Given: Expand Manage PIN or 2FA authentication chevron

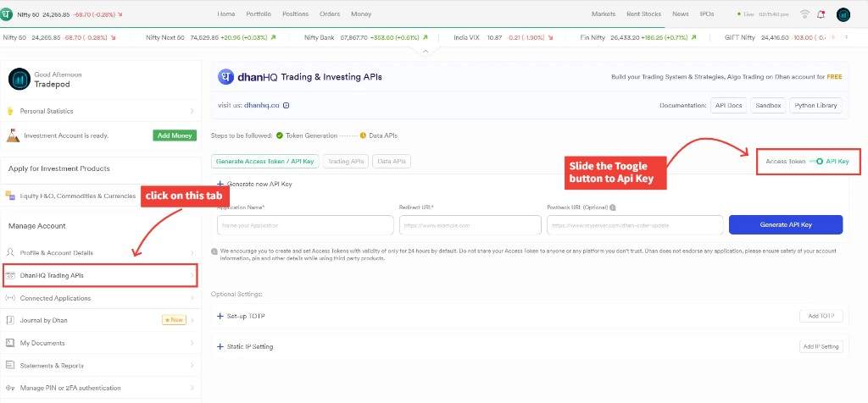Looking at the screenshot, I should (192, 388).
